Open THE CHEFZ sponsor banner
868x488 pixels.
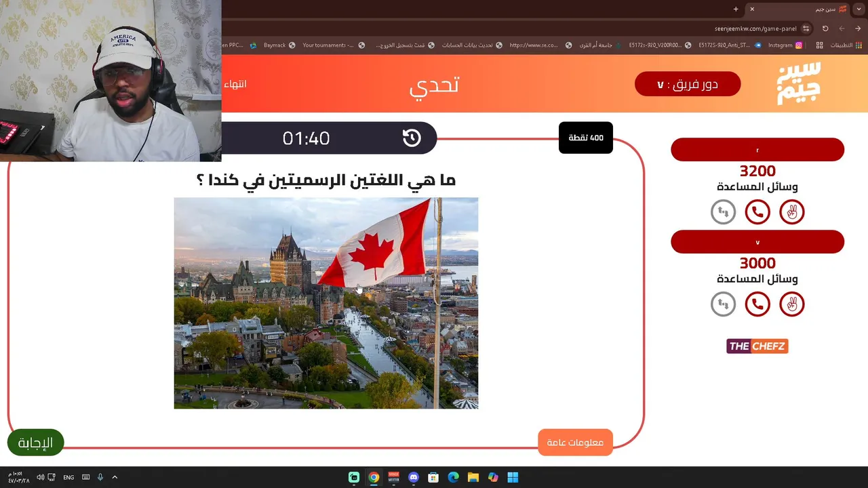[757, 346]
